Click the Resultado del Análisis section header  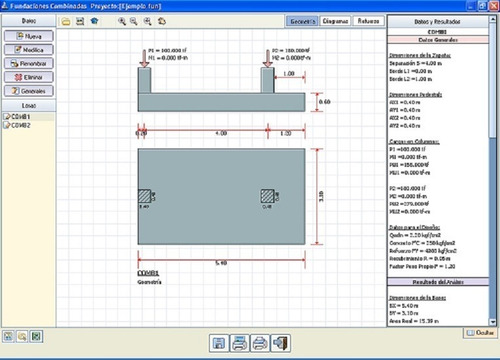437,282
